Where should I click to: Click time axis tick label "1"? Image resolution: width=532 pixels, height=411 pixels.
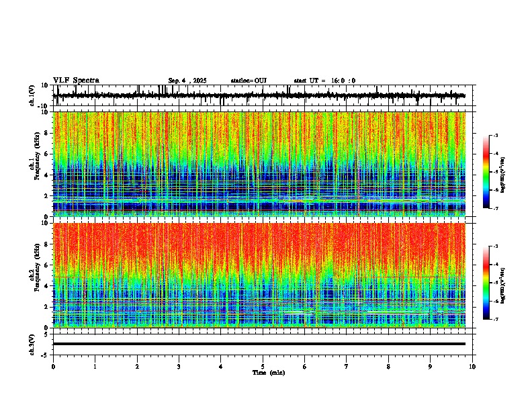95,367
